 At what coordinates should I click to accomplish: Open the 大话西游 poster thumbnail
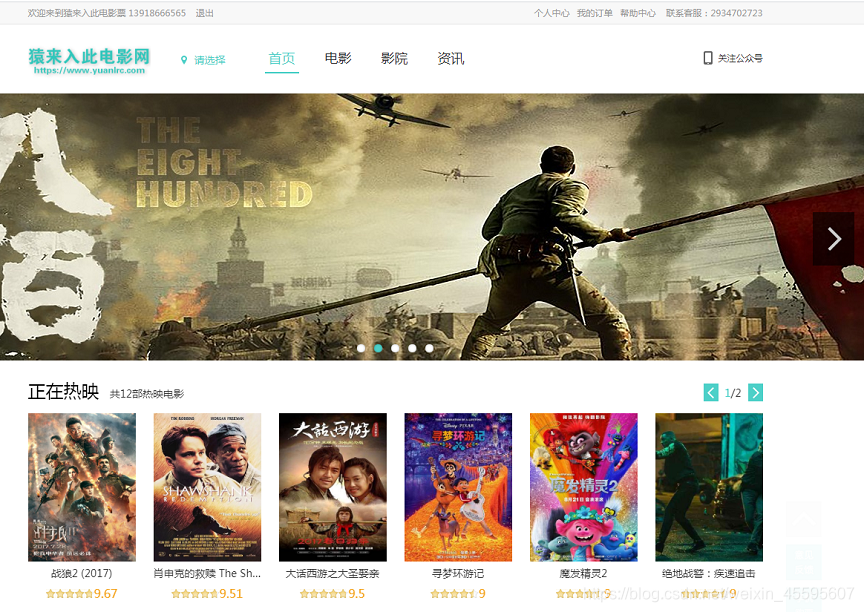[x=333, y=487]
